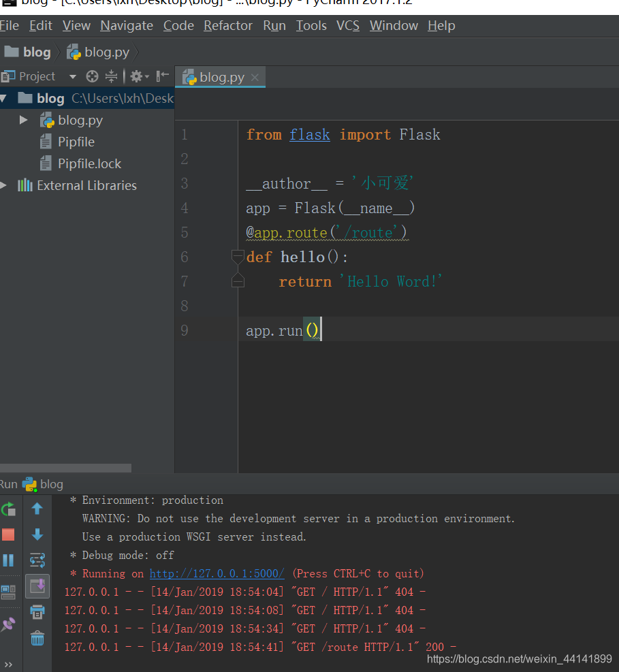Collapse all in Project panel

112,76
